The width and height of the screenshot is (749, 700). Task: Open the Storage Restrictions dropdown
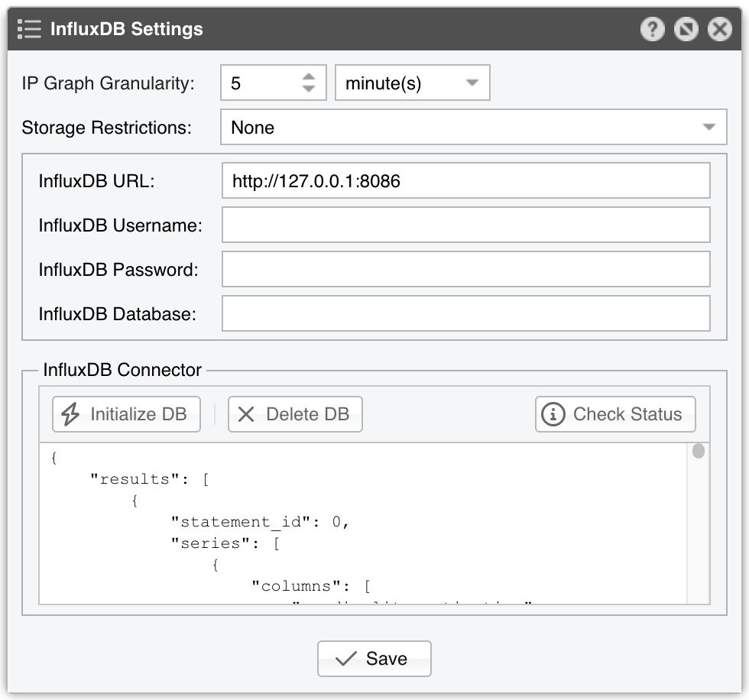point(473,127)
